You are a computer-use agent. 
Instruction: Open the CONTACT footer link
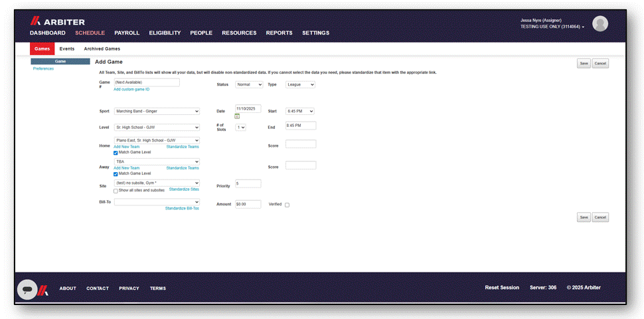point(98,288)
